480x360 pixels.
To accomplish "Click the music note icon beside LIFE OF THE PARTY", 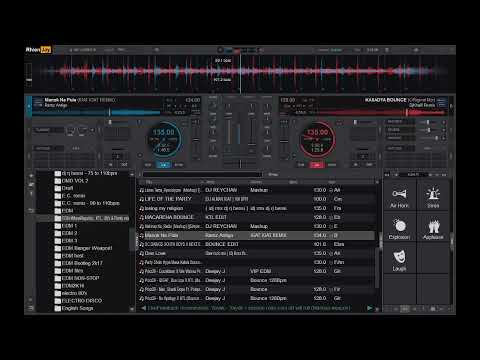I will click(x=141, y=199).
